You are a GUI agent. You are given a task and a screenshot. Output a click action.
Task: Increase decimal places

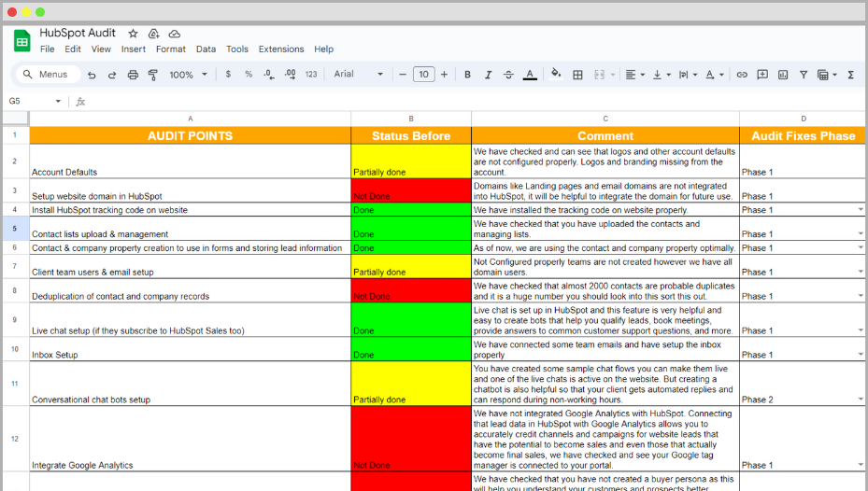point(290,74)
